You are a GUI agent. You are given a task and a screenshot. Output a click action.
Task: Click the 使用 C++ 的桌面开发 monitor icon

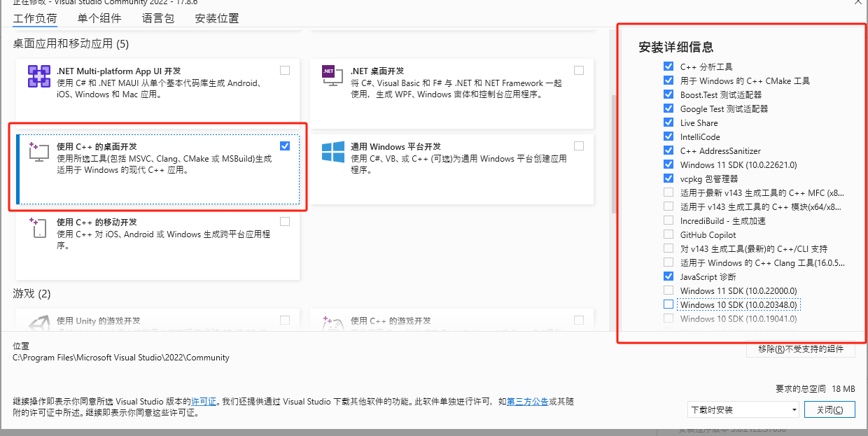tap(38, 152)
